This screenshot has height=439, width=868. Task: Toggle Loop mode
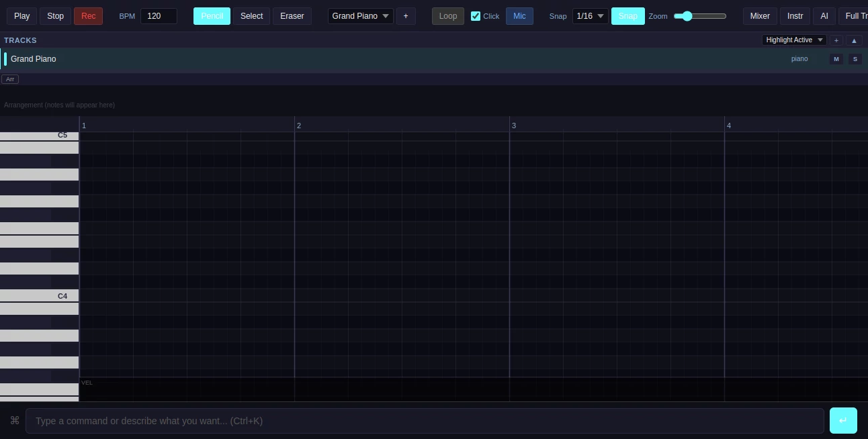(447, 16)
